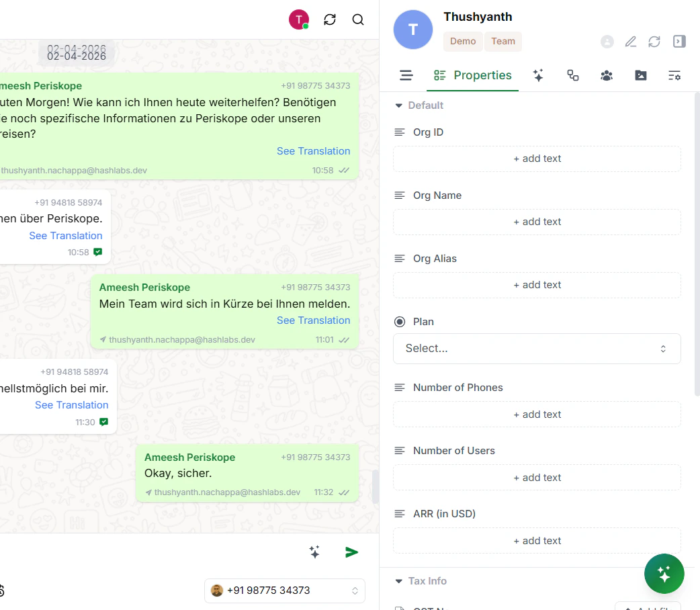See Translation for Mein Team message
700x610 pixels.
(x=314, y=320)
